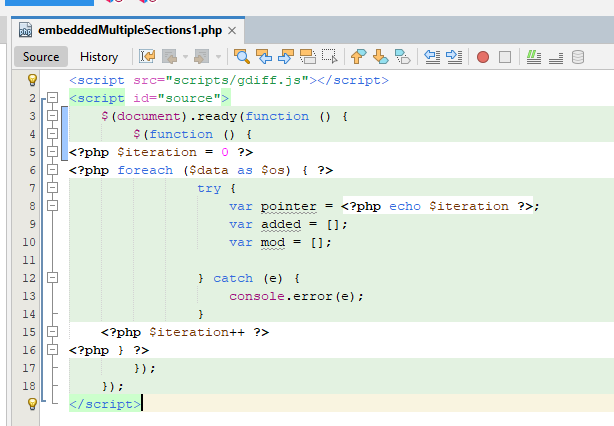Collapse the fold at line 2
Viewport: 614px width, 426px height.
(52, 97)
